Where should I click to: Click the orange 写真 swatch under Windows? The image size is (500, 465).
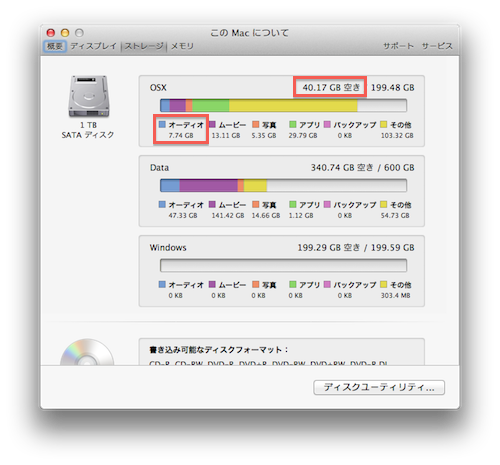[x=256, y=284]
